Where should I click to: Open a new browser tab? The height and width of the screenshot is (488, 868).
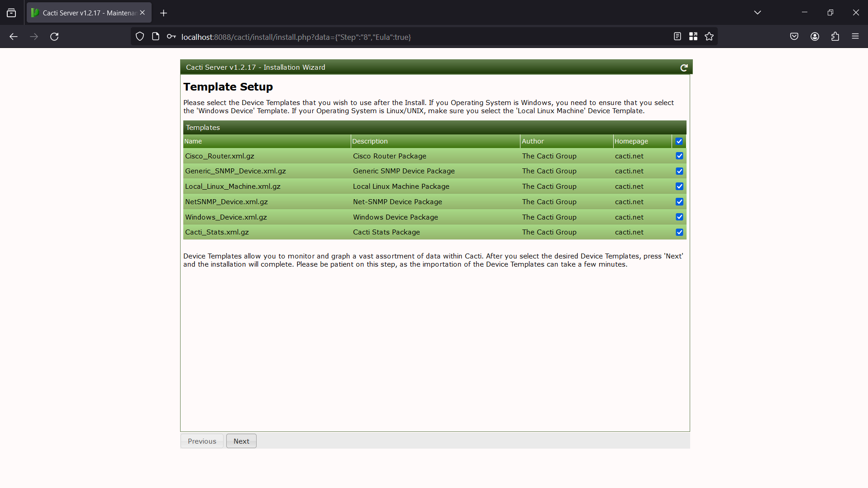click(163, 13)
